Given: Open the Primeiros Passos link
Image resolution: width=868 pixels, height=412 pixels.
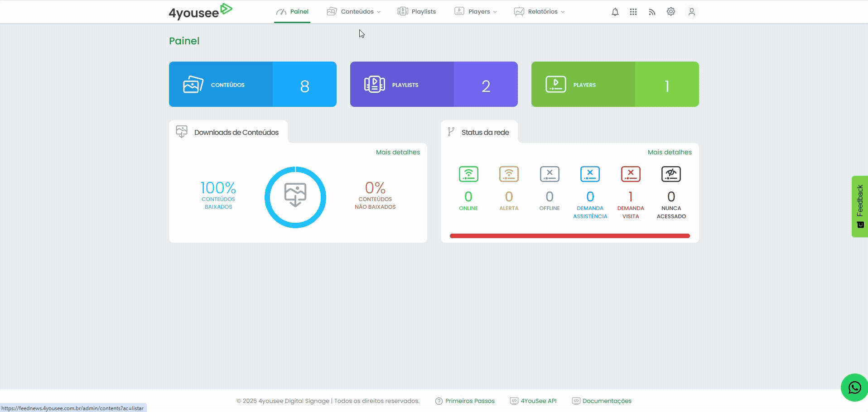Looking at the screenshot, I should (465, 401).
